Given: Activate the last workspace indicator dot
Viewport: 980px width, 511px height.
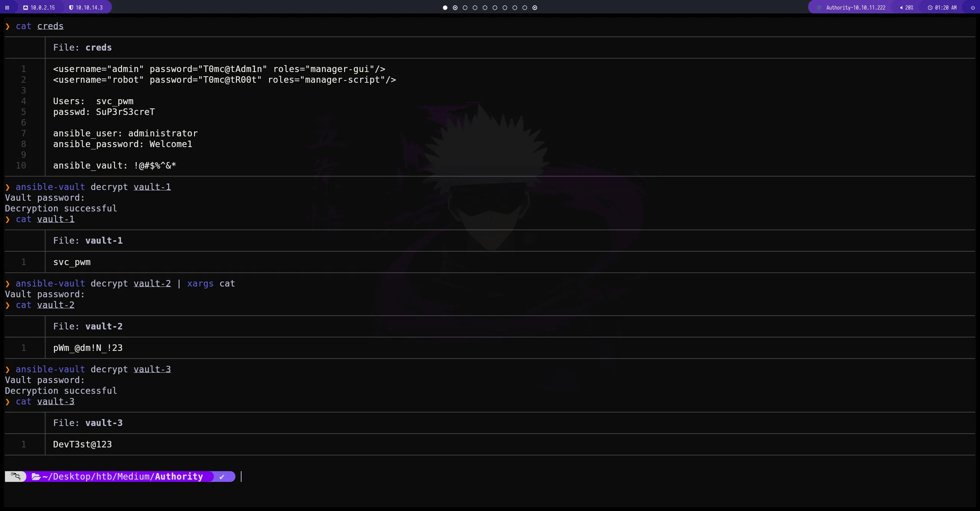Looking at the screenshot, I should (535, 8).
